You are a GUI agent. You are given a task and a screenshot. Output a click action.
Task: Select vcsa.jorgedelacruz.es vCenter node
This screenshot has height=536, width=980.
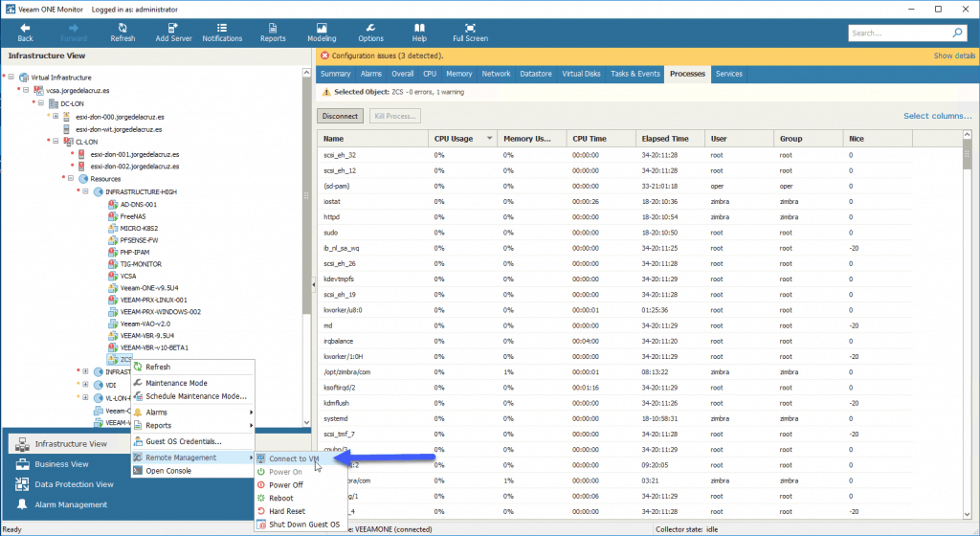(78, 90)
